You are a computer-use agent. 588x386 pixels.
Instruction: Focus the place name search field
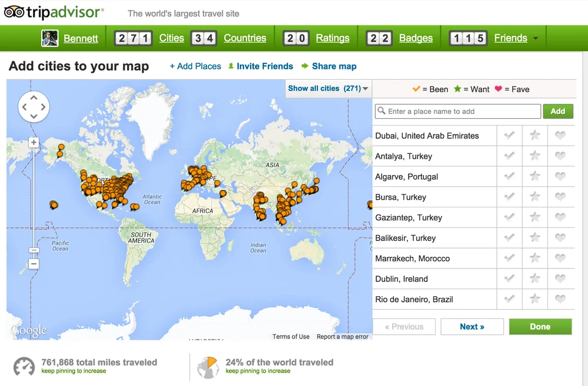(x=458, y=111)
